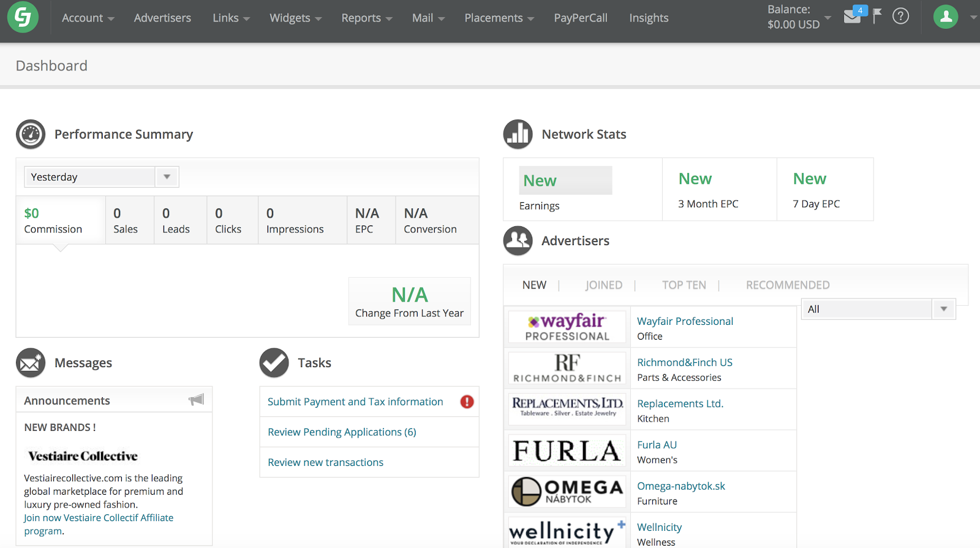The image size is (980, 548).
Task: Expand the Links menu
Action: (232, 18)
